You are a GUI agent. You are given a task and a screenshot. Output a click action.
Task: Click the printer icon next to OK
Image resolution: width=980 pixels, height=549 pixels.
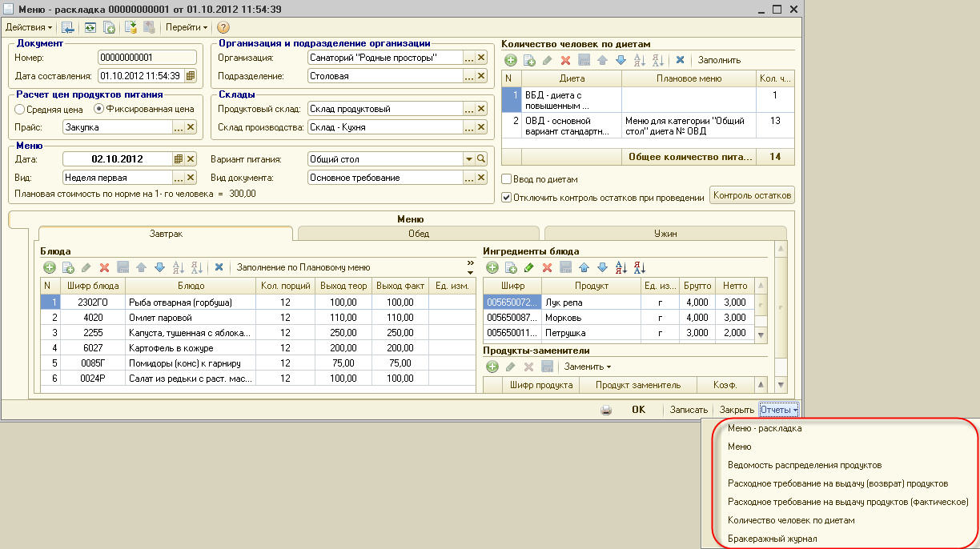coord(606,410)
